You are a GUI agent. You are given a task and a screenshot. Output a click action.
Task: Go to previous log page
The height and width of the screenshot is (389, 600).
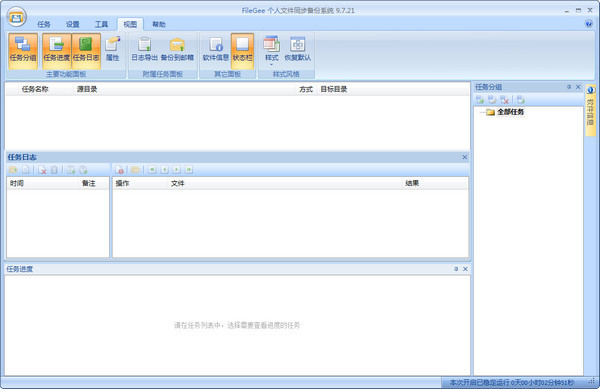point(164,169)
